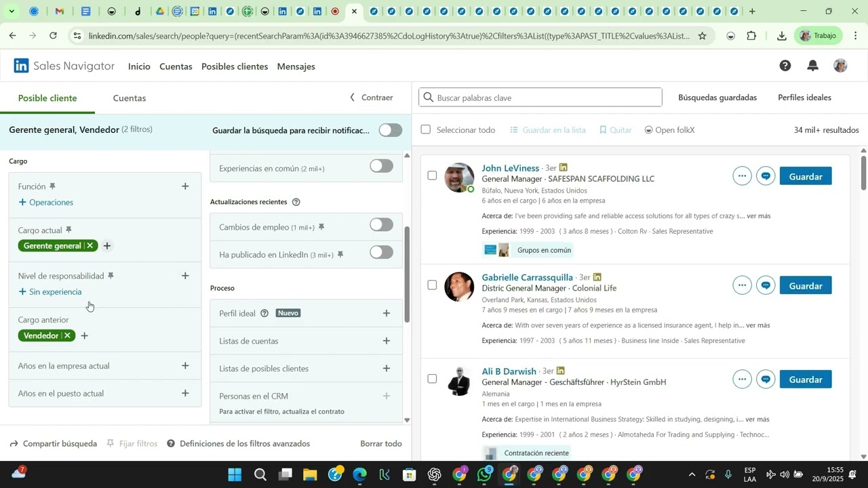Viewport: 868px width, 488px height.
Task: Open the more options menu for John LeViness
Action: click(743, 176)
